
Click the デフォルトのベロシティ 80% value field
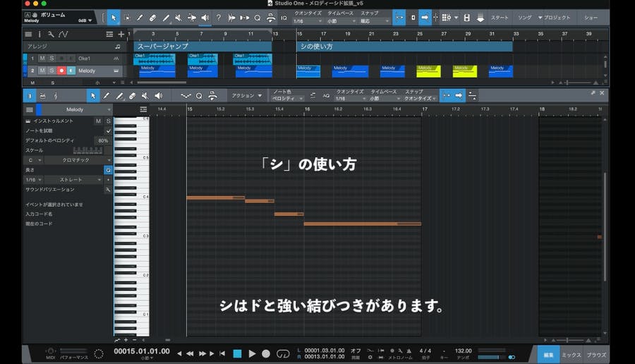pos(103,141)
